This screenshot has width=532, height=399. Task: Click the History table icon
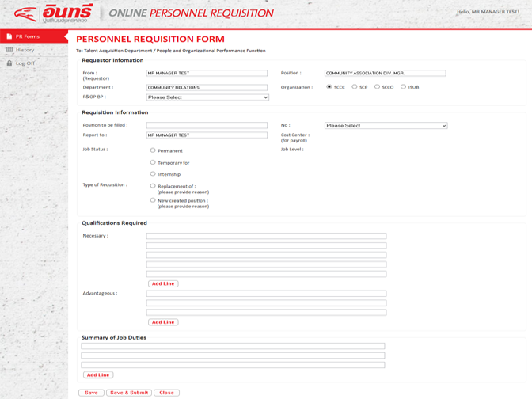coord(9,50)
